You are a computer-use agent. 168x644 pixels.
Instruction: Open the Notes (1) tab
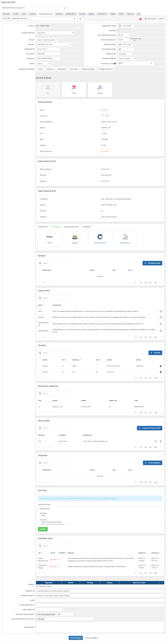pos(130,14)
